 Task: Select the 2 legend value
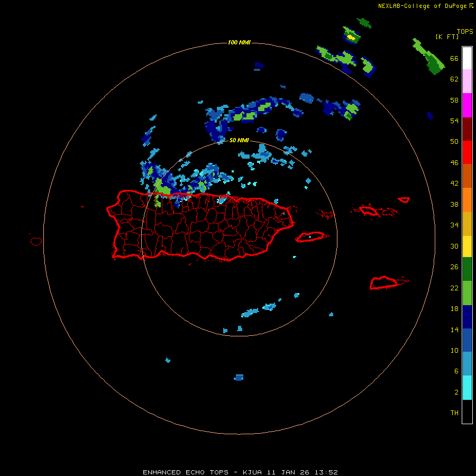click(x=456, y=392)
